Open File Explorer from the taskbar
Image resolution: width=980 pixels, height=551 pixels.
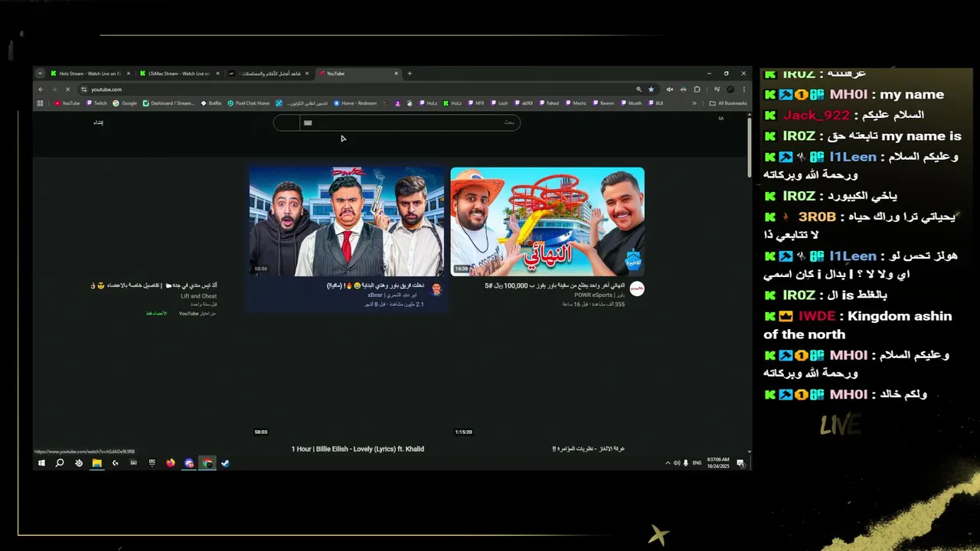tap(97, 463)
